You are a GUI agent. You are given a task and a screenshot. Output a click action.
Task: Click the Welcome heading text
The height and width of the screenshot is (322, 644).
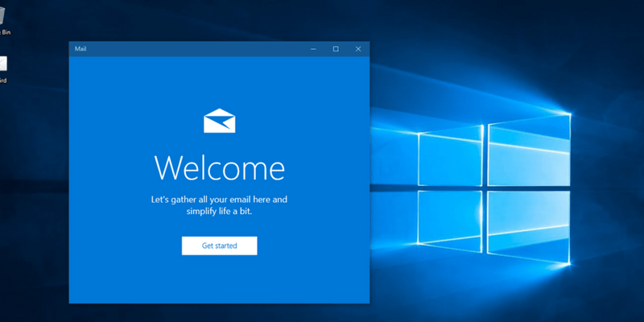219,168
